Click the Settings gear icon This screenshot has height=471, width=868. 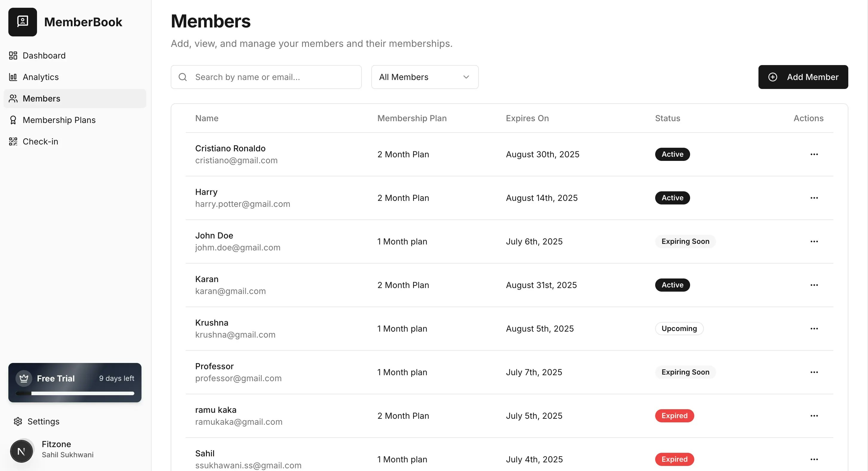(18, 421)
